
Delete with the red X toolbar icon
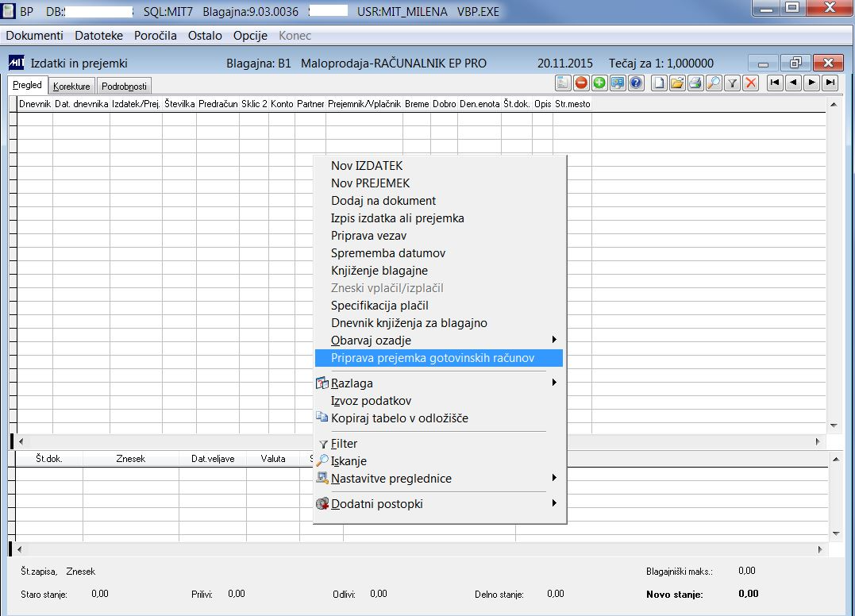751,83
